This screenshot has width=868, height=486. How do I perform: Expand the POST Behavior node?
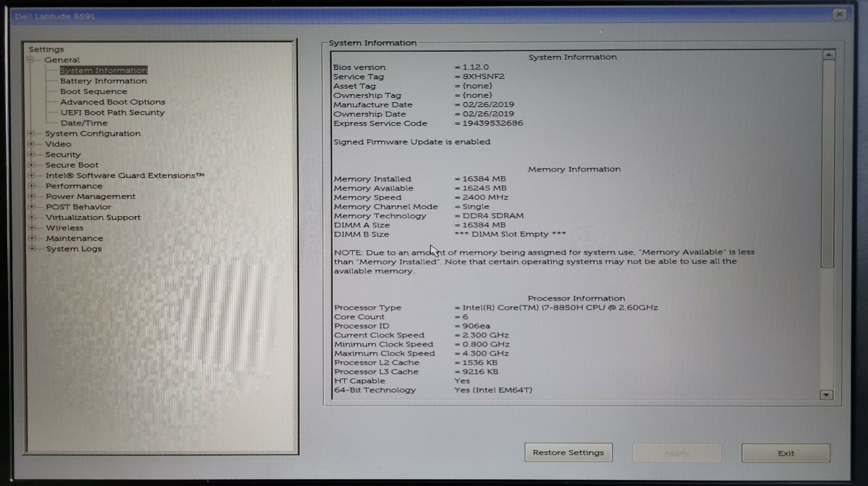click(x=32, y=207)
